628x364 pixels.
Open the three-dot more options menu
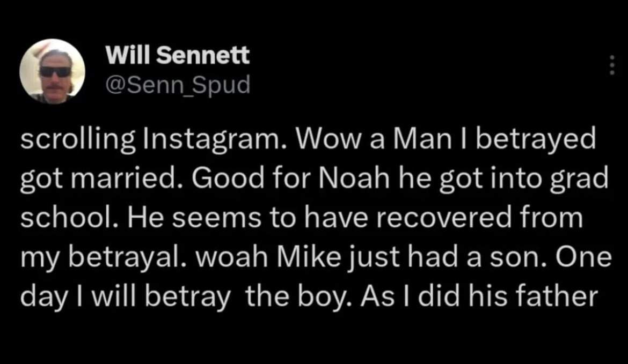[611, 65]
